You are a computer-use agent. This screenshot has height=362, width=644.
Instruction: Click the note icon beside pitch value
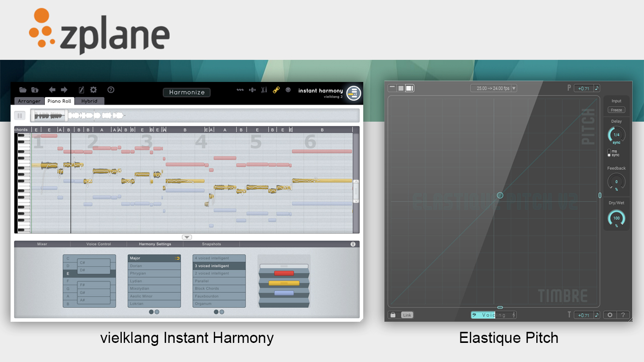coord(597,88)
